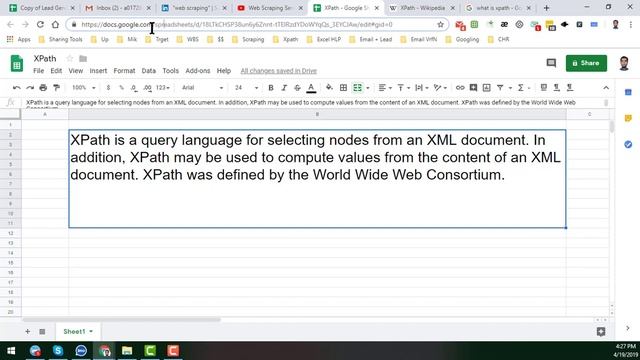Open the Help menu
This screenshot has height=360, width=640.
224,71
